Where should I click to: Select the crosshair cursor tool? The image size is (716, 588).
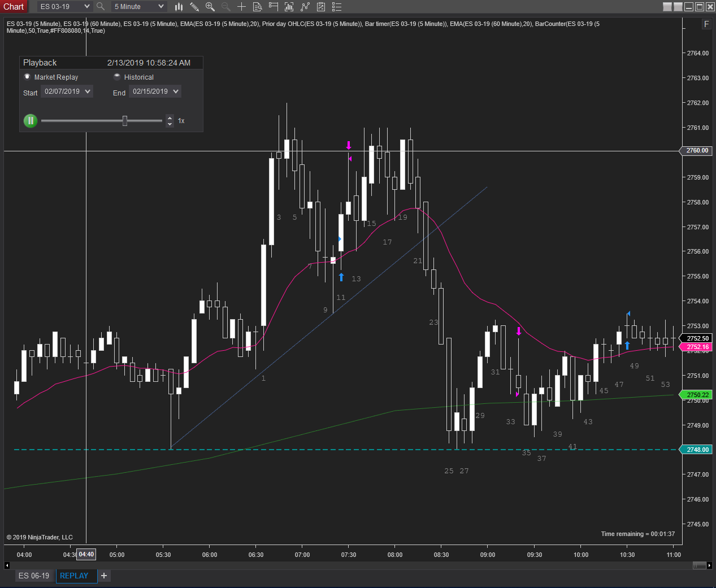pyautogui.click(x=242, y=7)
